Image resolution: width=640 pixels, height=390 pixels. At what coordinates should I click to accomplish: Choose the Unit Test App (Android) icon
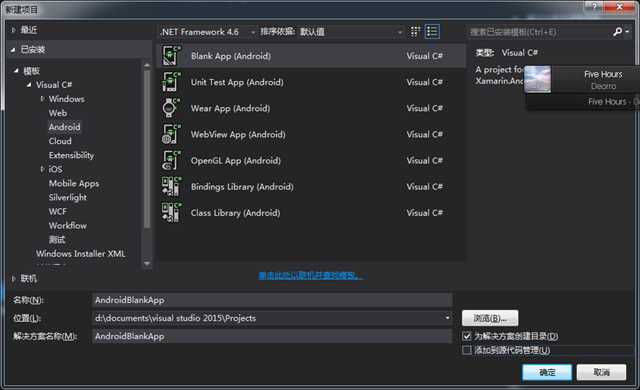(171, 82)
